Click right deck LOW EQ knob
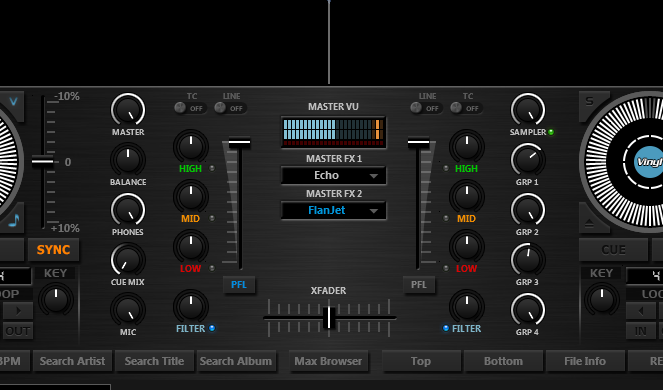Viewport: 663px width, 390px height. 467,247
